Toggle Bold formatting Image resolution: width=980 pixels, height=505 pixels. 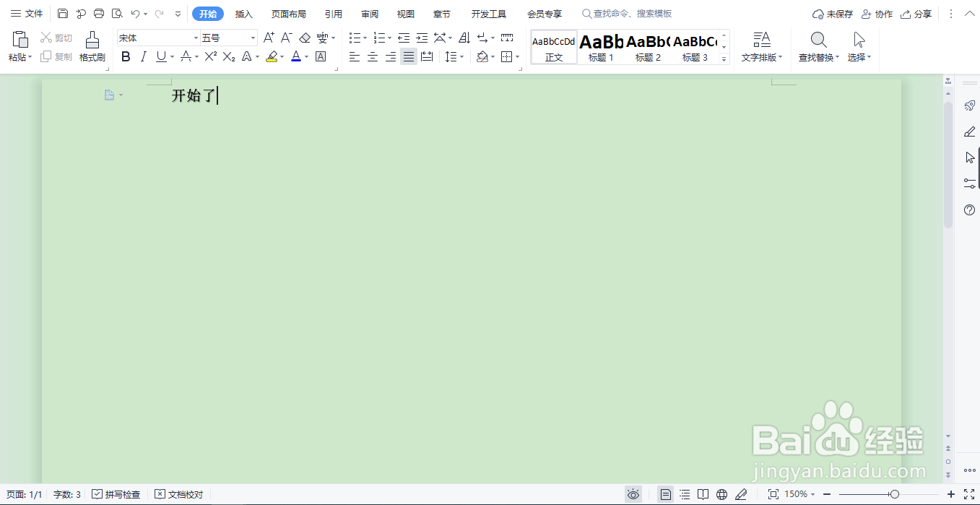click(126, 56)
